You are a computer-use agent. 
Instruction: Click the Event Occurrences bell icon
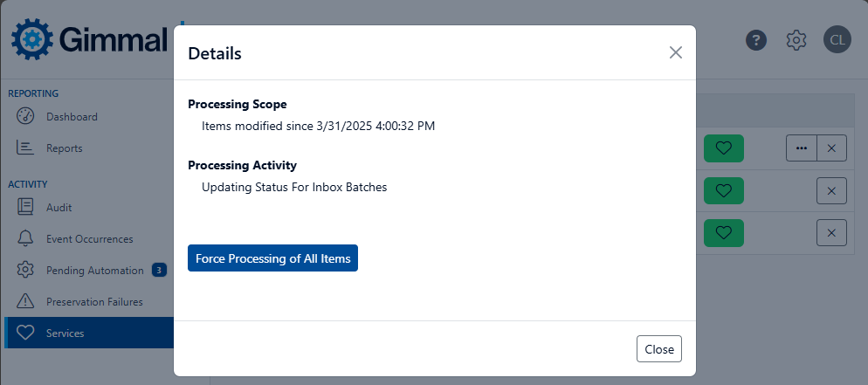tap(25, 239)
